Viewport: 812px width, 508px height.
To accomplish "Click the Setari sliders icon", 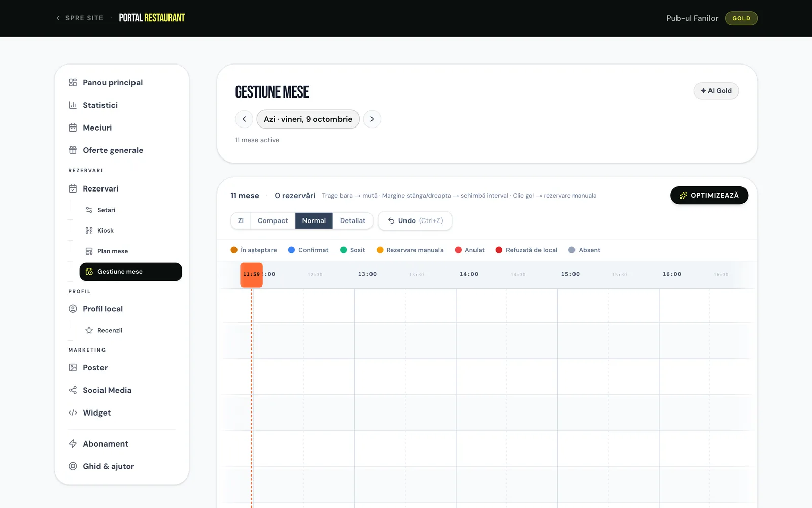I will [89, 210].
